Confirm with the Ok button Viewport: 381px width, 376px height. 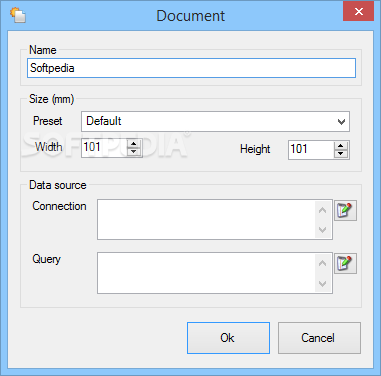228,338
